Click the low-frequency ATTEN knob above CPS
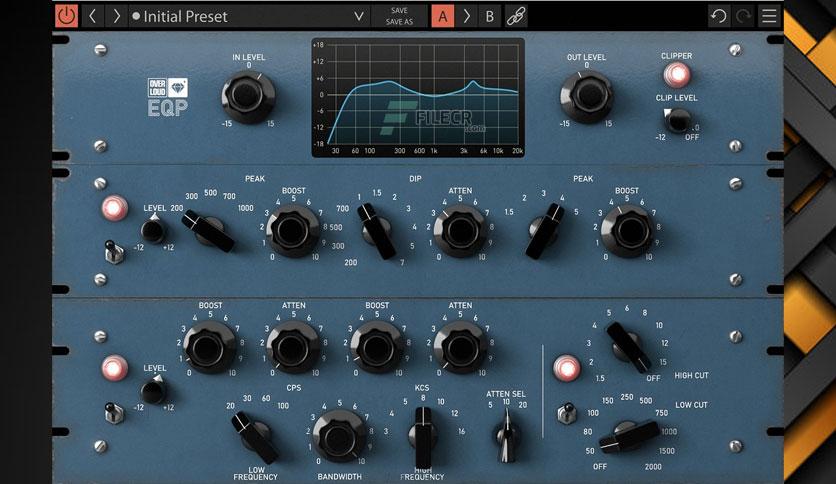Image resolution: width=836 pixels, height=484 pixels. [293, 347]
